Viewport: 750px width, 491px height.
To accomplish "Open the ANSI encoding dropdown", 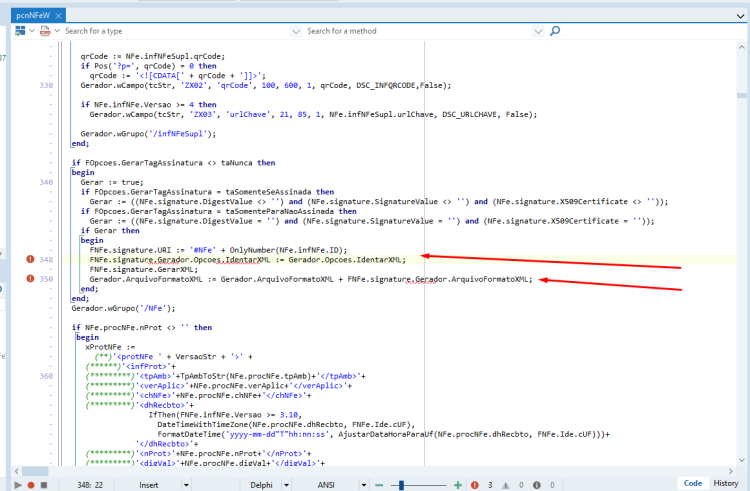I will 364,485.
